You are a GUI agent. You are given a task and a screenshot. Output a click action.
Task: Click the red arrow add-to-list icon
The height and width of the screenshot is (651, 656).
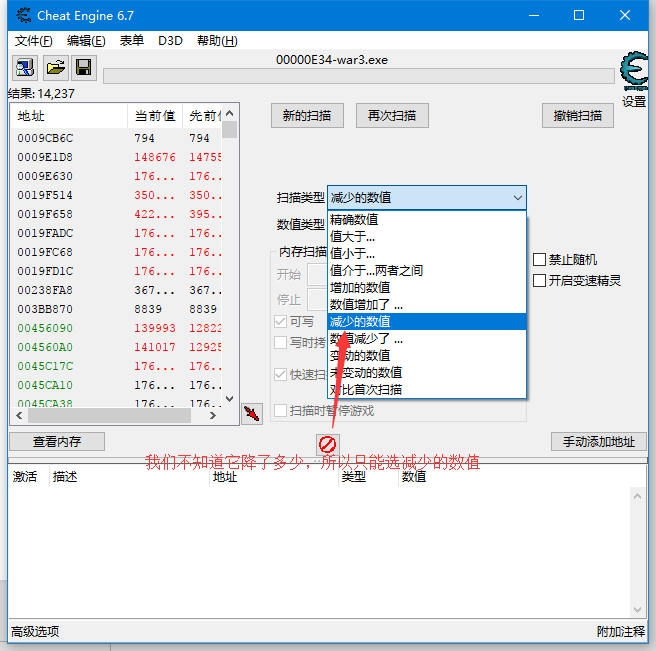(252, 414)
